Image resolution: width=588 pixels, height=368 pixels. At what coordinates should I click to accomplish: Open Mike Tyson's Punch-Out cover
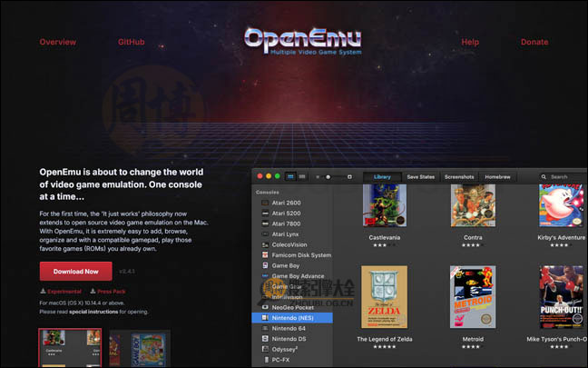tap(562, 297)
